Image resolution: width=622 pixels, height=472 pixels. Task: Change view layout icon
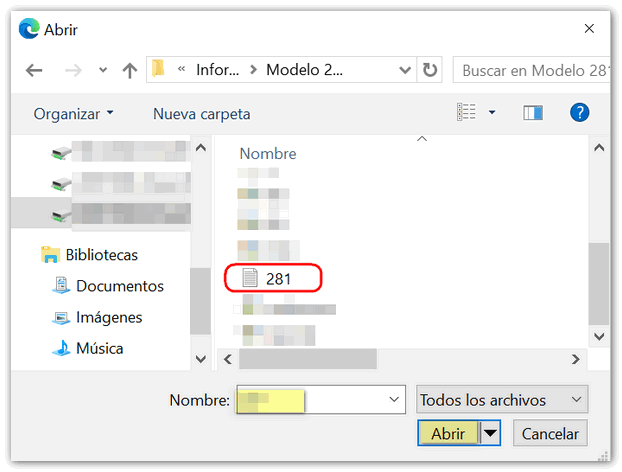point(467,113)
